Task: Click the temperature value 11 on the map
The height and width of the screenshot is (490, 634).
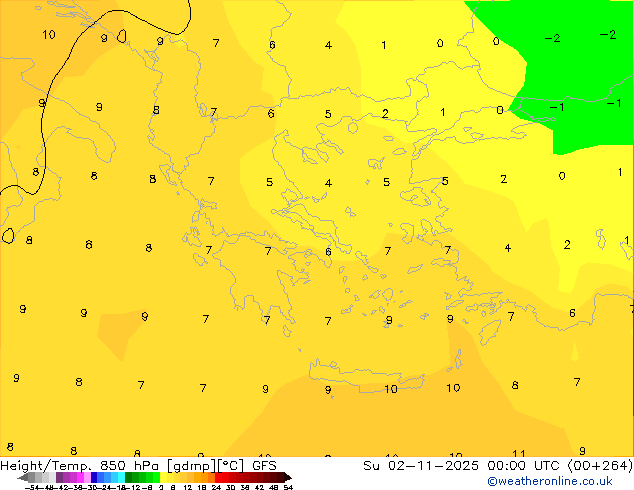Action: 519,454
